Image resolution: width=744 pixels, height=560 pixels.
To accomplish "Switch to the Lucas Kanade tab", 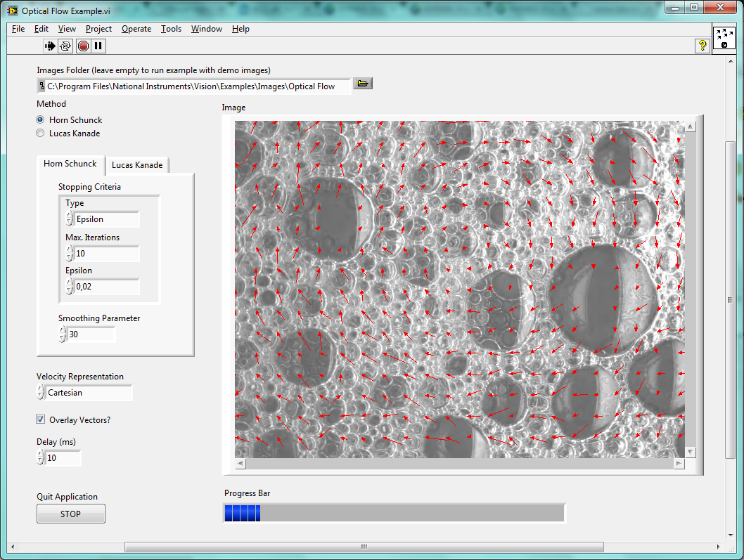I will (137, 165).
